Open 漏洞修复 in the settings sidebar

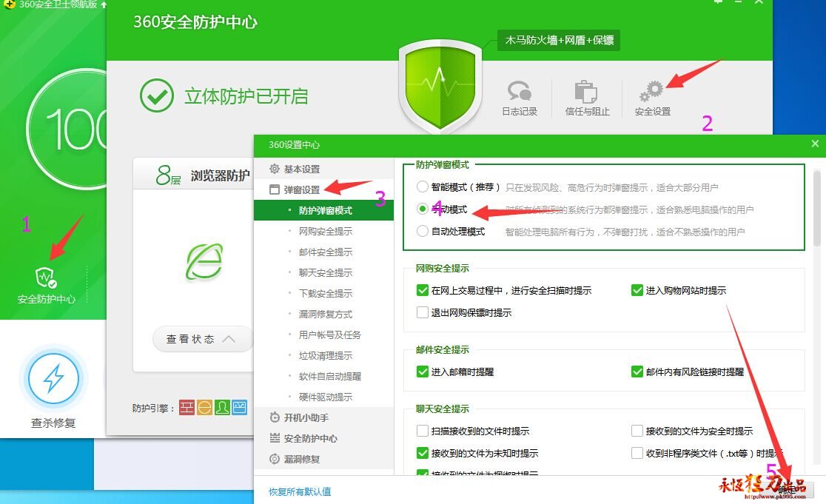click(x=295, y=459)
